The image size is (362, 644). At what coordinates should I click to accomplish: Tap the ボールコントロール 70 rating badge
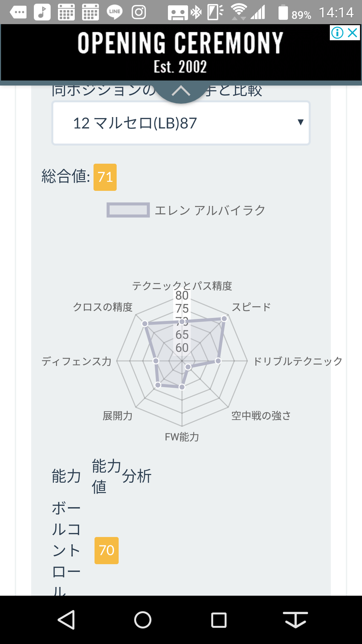(x=107, y=550)
